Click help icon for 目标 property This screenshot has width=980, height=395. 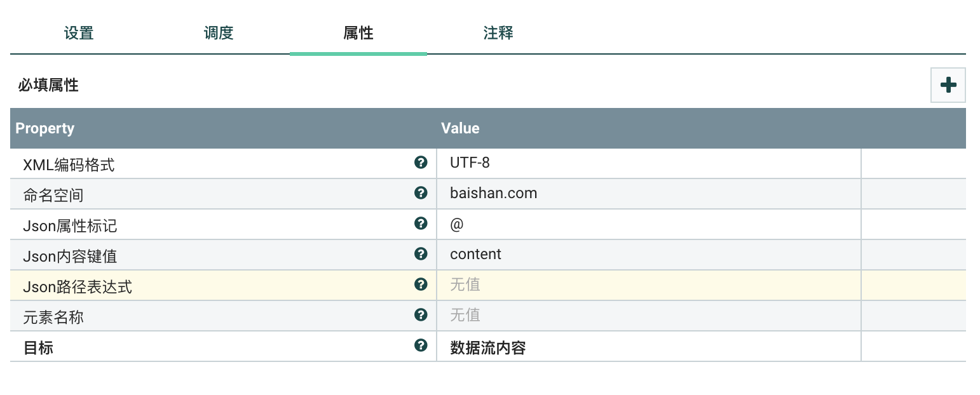point(420,345)
